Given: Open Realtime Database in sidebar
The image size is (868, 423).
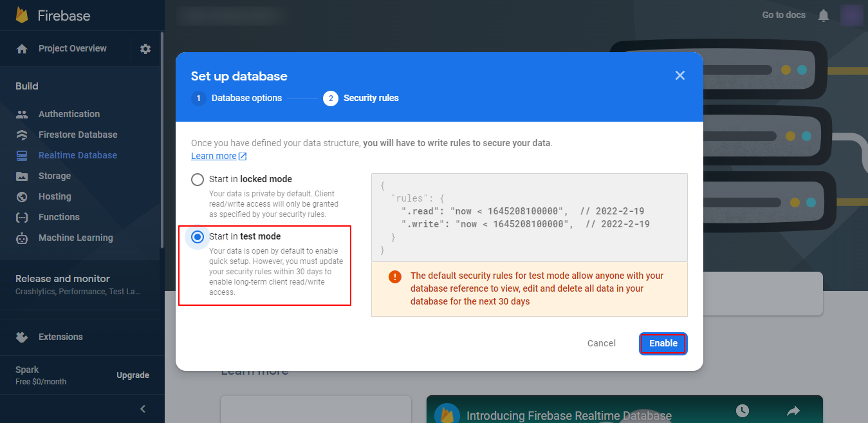Looking at the screenshot, I should point(77,155).
